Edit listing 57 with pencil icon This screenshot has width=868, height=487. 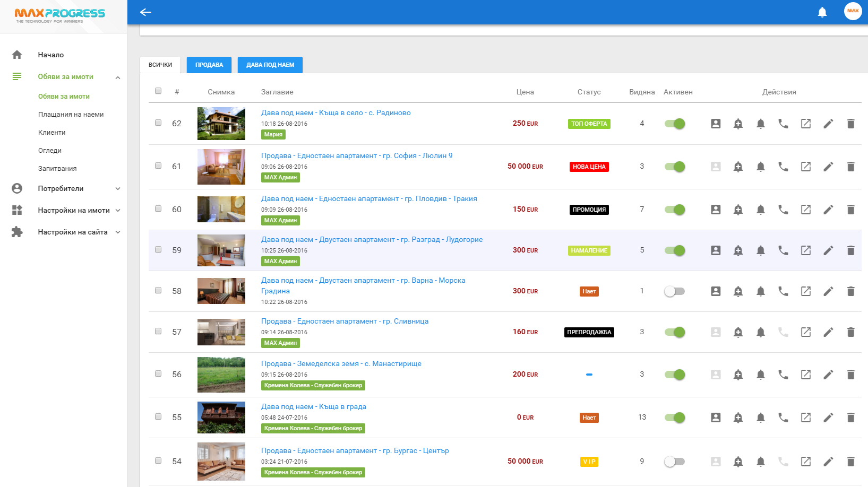pos(828,332)
